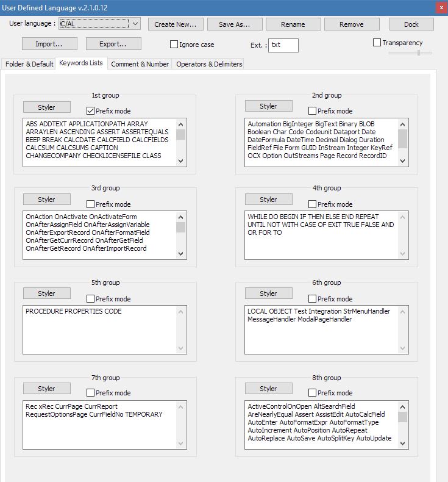Open the 6th group Styler
The image size is (448, 482).
click(268, 293)
